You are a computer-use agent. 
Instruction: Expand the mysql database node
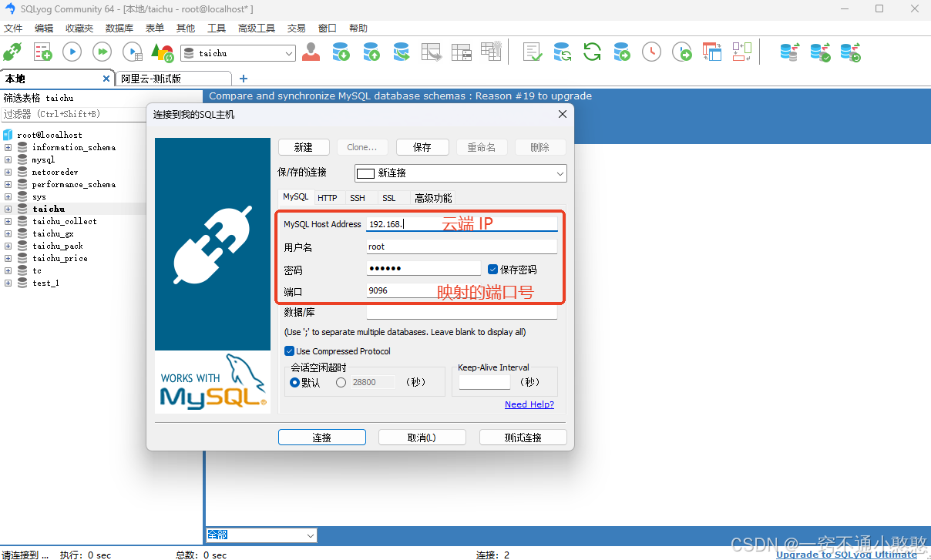tap(8, 159)
